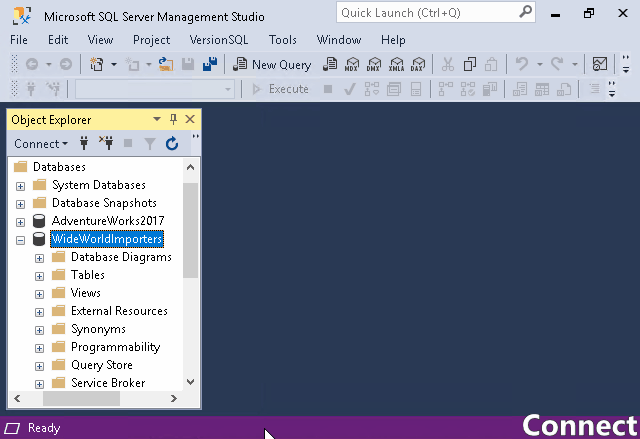This screenshot has height=439, width=640.
Task: Select the Service Broker folder
Action: coord(108,383)
